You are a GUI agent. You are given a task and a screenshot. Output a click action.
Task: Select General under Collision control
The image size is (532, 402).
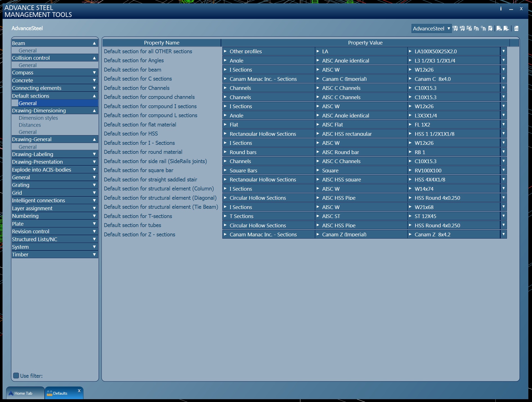click(28, 65)
